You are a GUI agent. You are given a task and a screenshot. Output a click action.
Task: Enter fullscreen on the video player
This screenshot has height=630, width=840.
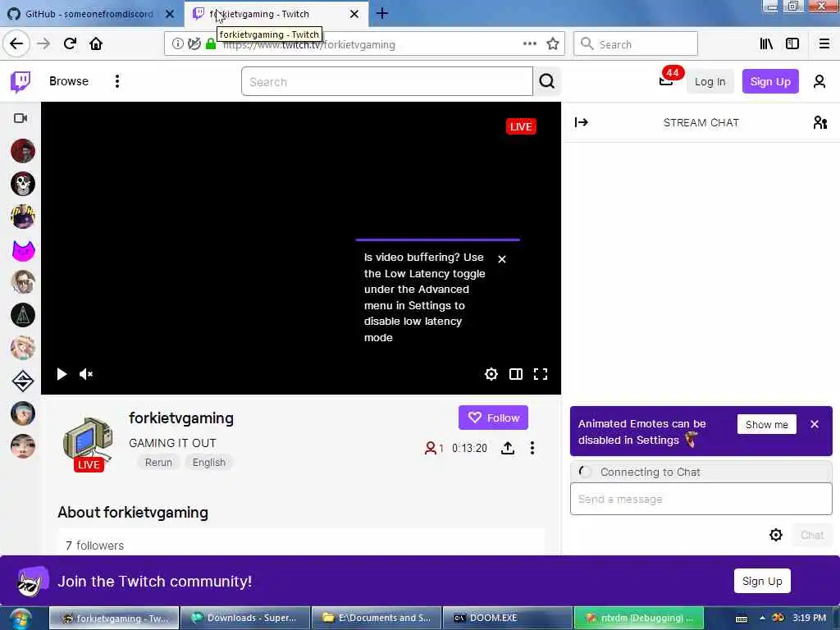[x=541, y=374]
